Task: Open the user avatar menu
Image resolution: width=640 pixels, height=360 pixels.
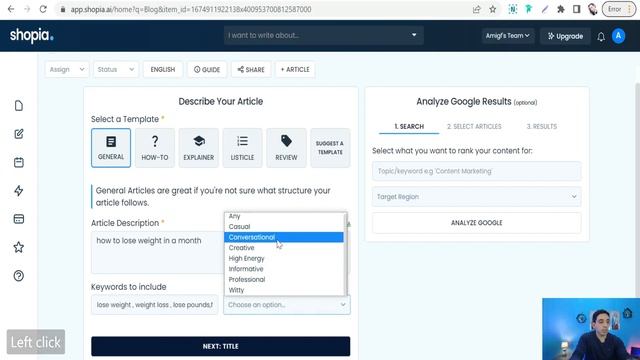Action: click(618, 36)
